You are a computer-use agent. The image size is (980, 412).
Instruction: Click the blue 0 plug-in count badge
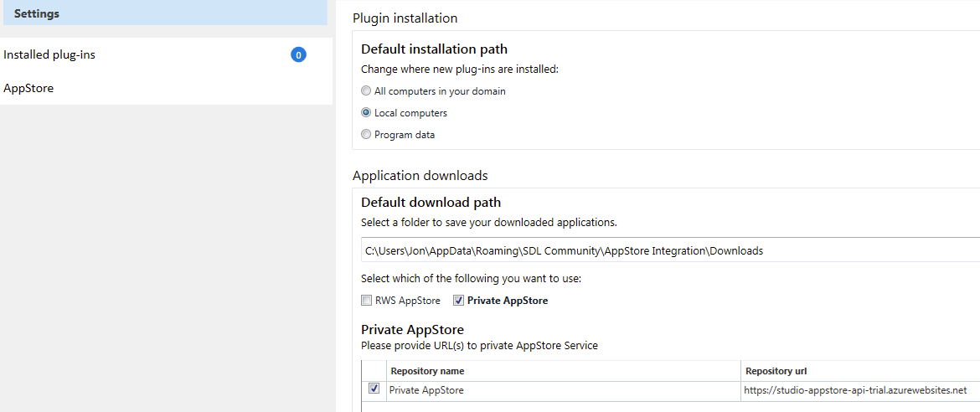click(299, 55)
